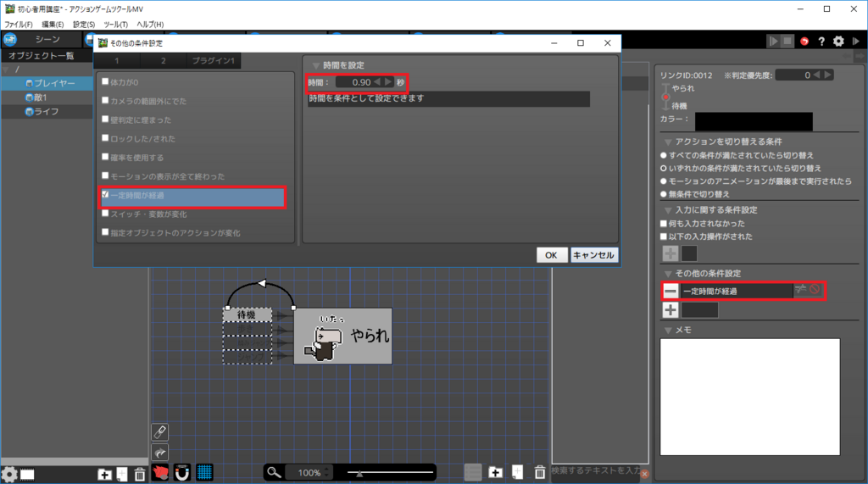
Task: Enable 確率を使用する checkbox
Action: (x=105, y=157)
